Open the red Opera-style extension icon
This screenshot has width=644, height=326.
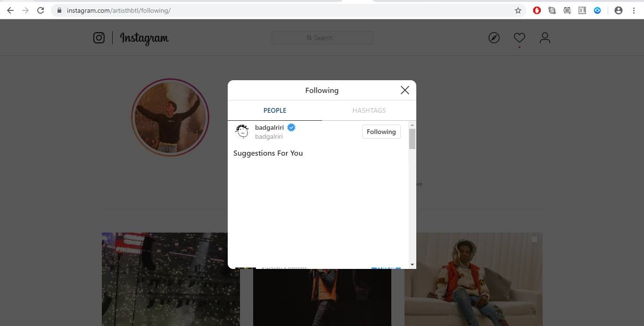click(x=537, y=10)
